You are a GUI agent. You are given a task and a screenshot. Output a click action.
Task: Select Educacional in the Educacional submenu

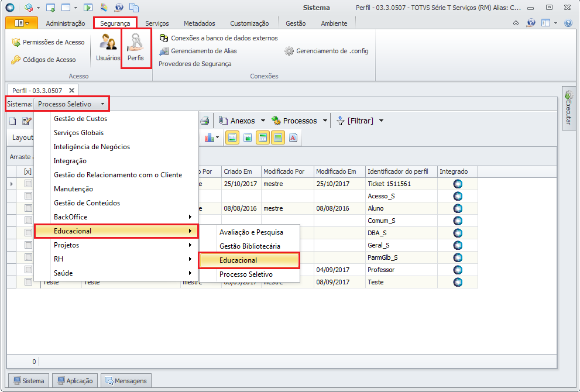pyautogui.click(x=249, y=260)
